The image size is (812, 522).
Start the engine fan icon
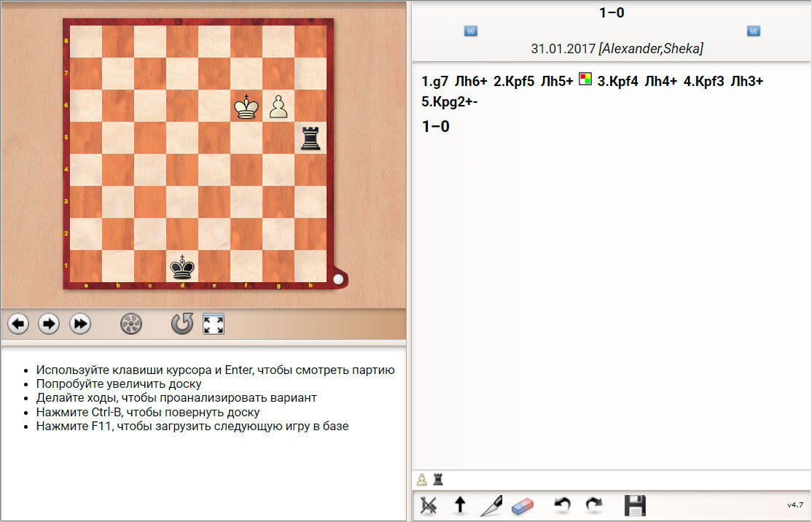[131, 324]
